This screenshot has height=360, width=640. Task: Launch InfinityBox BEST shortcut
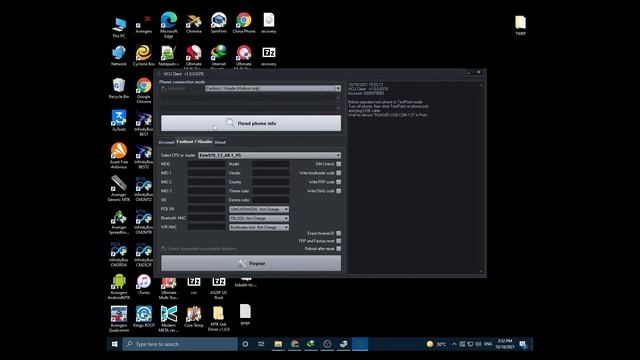coord(144,124)
